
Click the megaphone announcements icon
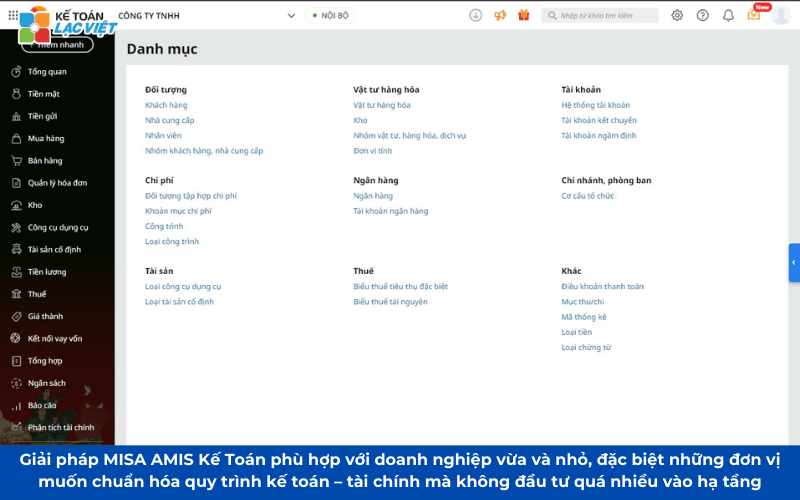click(499, 15)
